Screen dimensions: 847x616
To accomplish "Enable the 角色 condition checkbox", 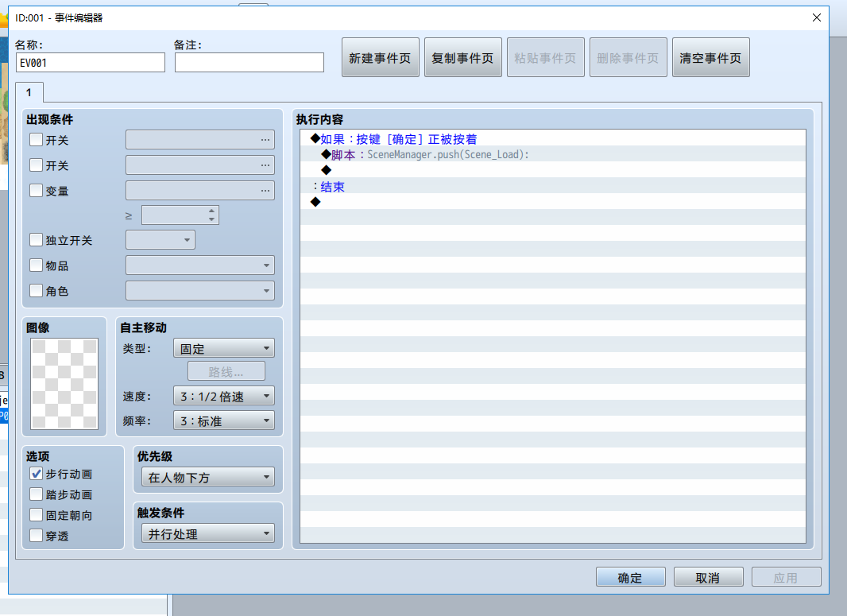I will click(37, 291).
